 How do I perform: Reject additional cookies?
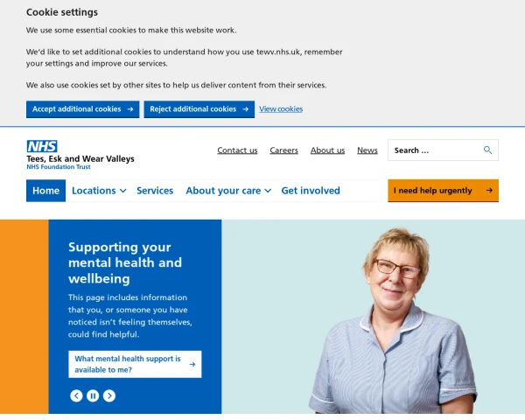tap(199, 109)
